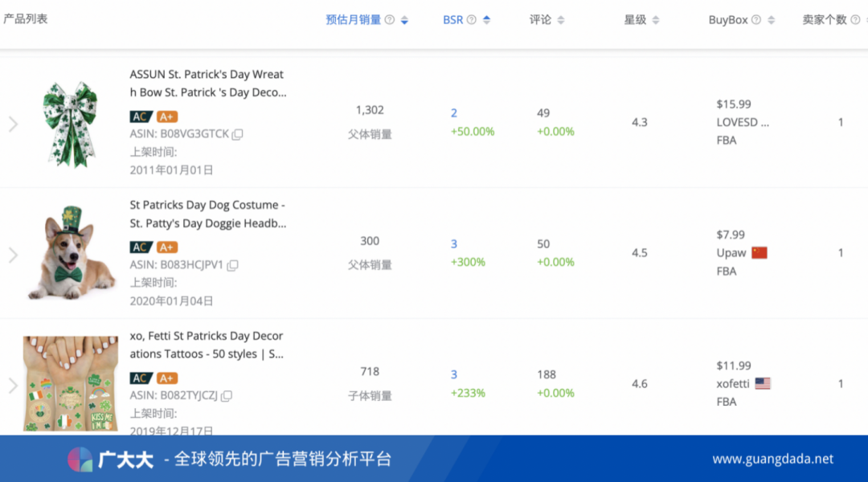The image size is (868, 482).
Task: Copy ASIN B083HCJPV1 icon
Action: click(233, 265)
